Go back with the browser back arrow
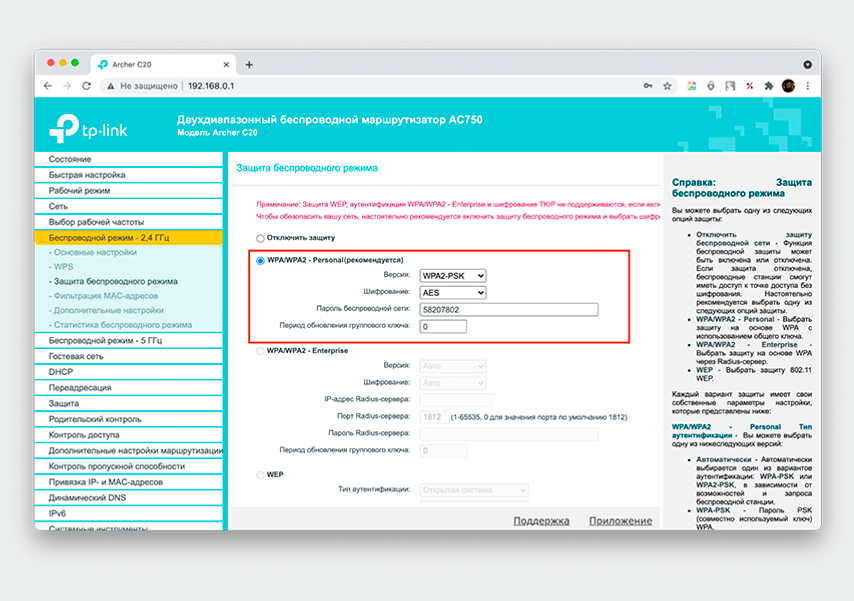Screen dimensions: 854x601 tap(48, 86)
